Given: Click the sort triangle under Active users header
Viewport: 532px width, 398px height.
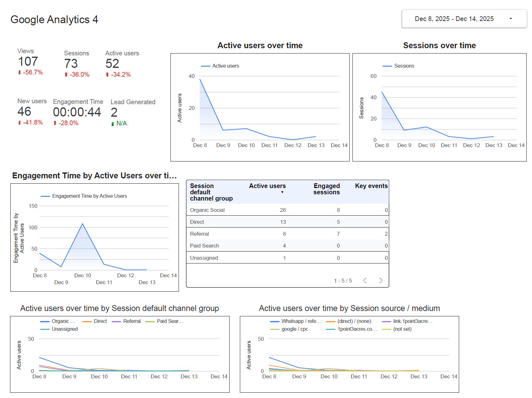Looking at the screenshot, I should pyautogui.click(x=282, y=192).
